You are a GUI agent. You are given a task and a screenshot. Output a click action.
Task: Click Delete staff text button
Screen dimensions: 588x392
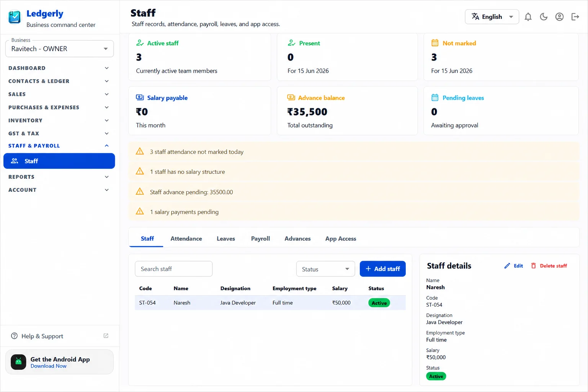tap(549, 266)
